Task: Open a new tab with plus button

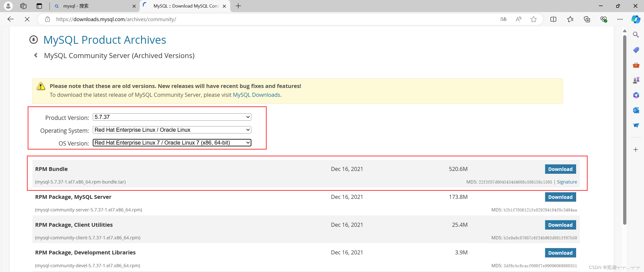Action: coord(238,6)
